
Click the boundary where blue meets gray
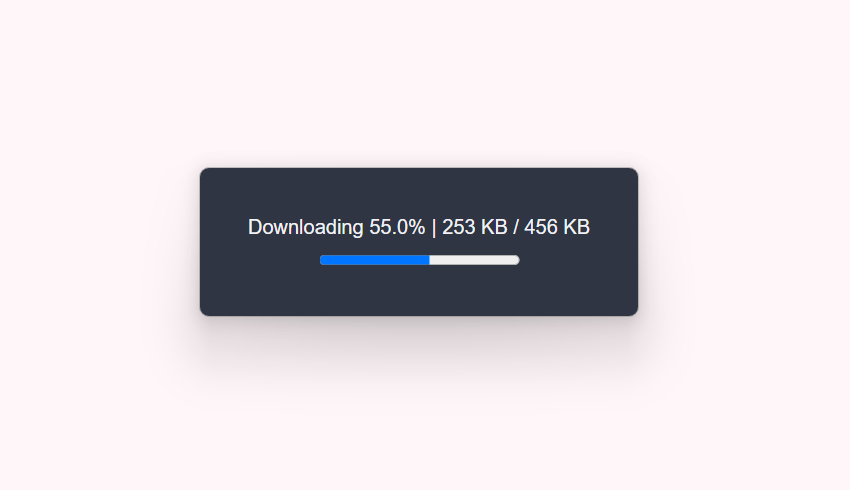click(x=430, y=260)
